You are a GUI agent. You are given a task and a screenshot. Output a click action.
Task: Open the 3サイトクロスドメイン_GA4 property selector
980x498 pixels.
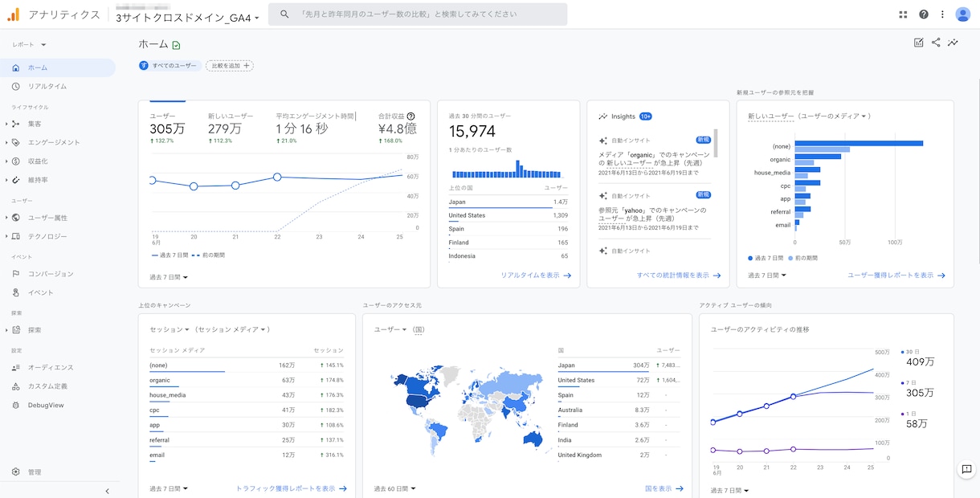tap(188, 18)
